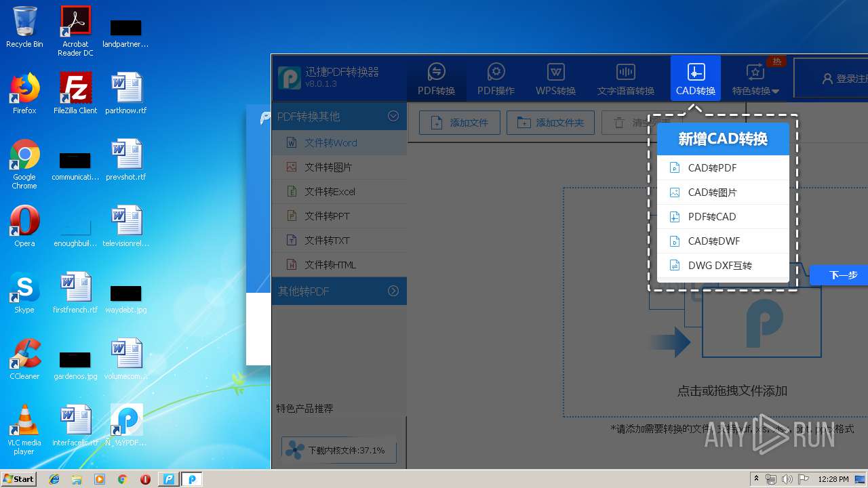Open the PDF转换 tab
Image resolution: width=868 pixels, height=488 pixels.
click(436, 79)
